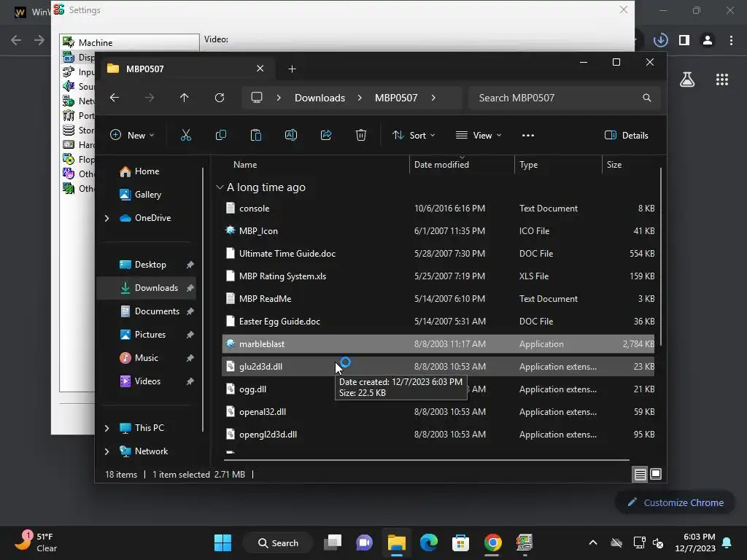Click Downloads in the address bar breadcrumb
Image resolution: width=747 pixels, height=560 pixels.
tap(320, 98)
